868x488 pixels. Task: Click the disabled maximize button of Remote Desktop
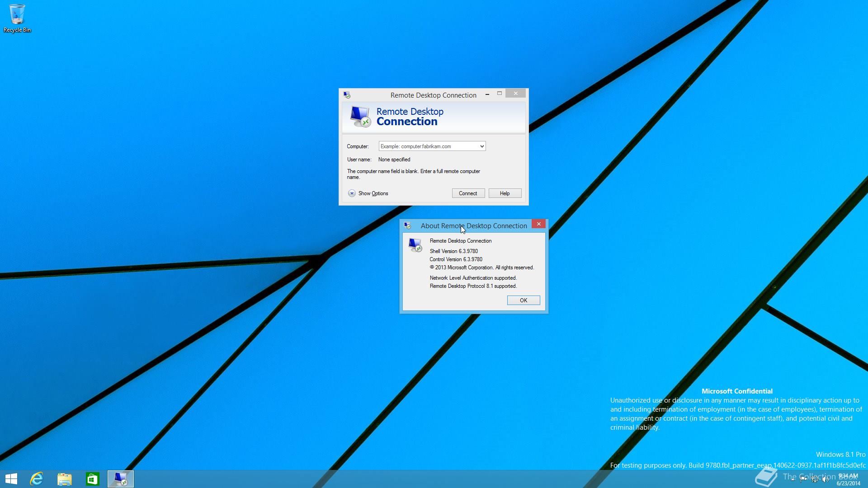(x=500, y=94)
